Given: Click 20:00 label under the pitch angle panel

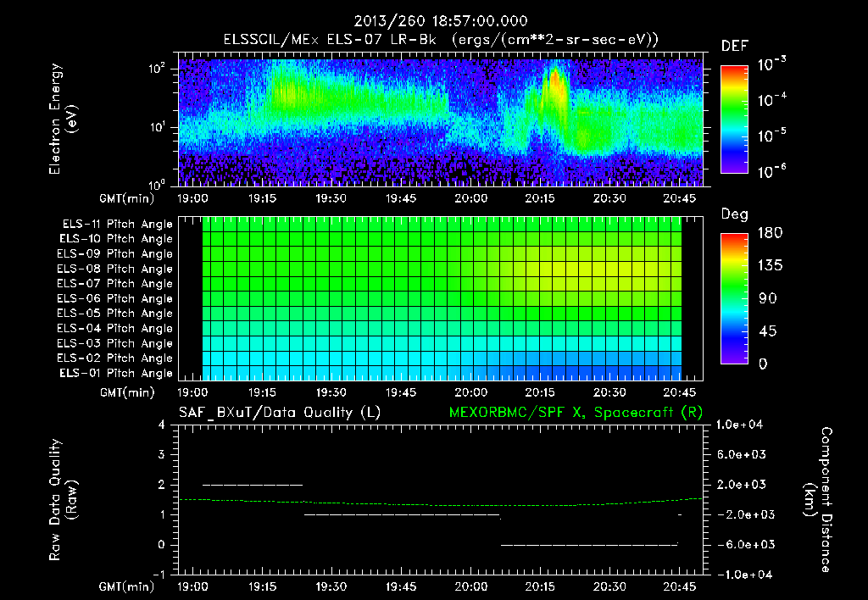Looking at the screenshot, I should [x=470, y=392].
